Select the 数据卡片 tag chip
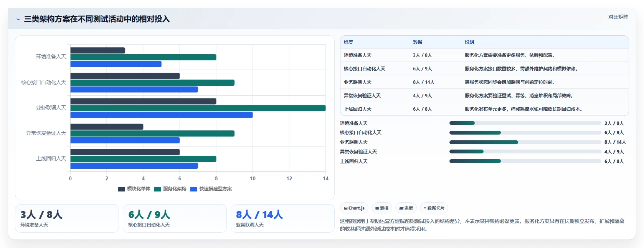Image resolution: width=644 pixels, height=248 pixels. pos(434,208)
